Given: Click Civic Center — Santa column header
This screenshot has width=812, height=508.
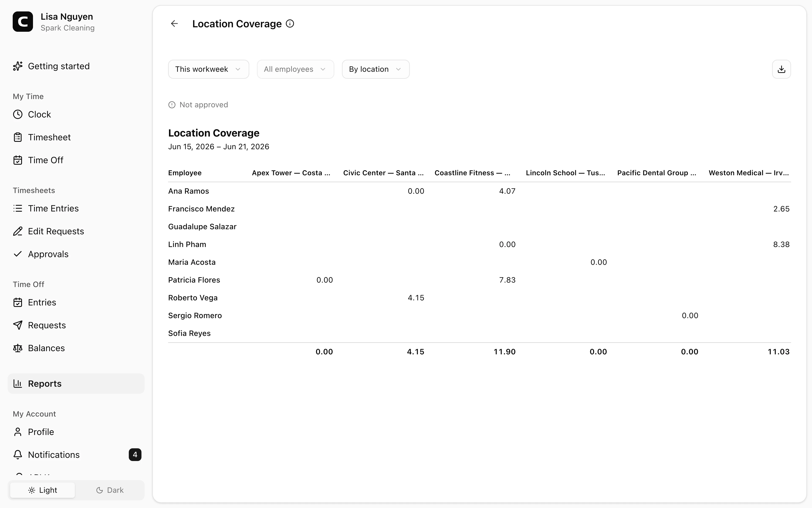Looking at the screenshot, I should [x=383, y=173].
